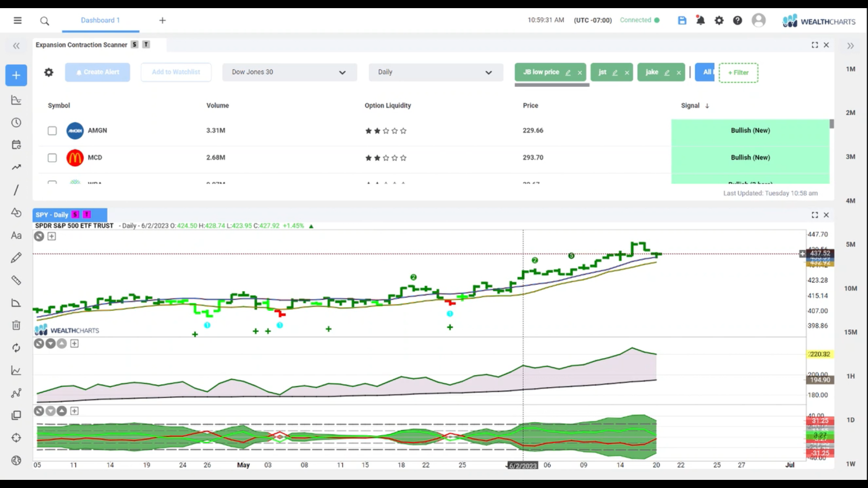Open the hamburger main menu
868x488 pixels.
[x=18, y=20]
